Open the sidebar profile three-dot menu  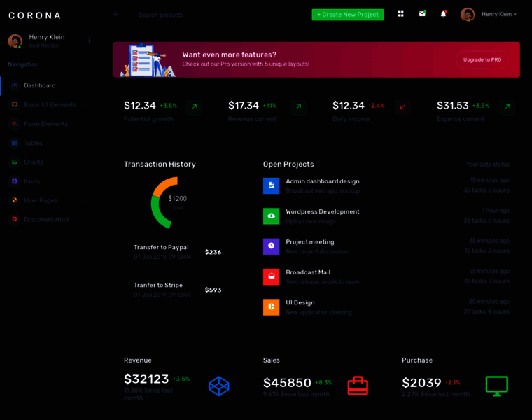click(x=89, y=41)
